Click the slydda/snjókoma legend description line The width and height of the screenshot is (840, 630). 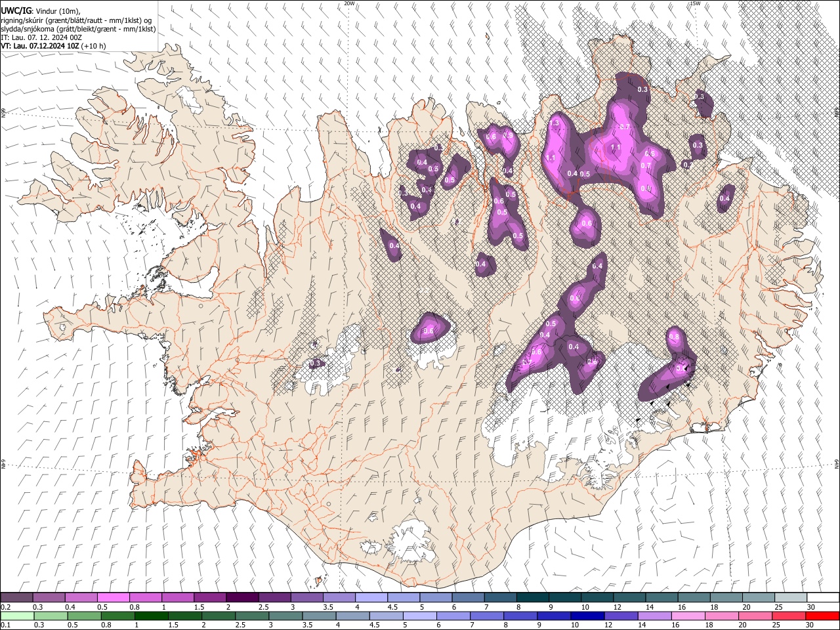point(78,29)
